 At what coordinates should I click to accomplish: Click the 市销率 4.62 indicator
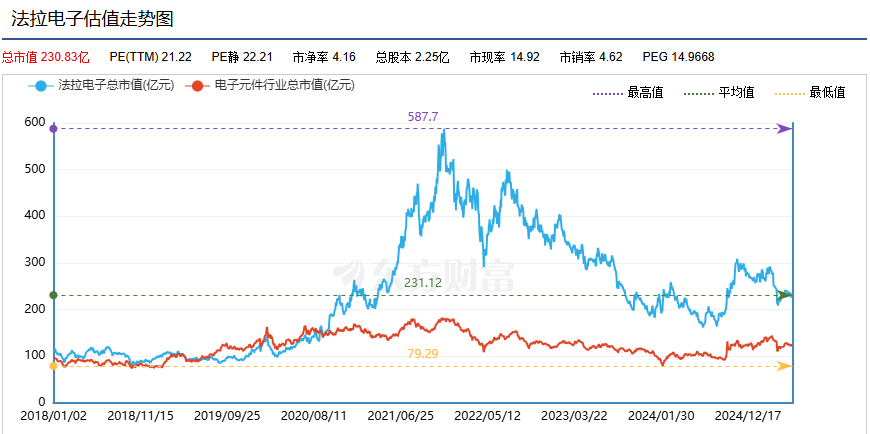(x=591, y=57)
